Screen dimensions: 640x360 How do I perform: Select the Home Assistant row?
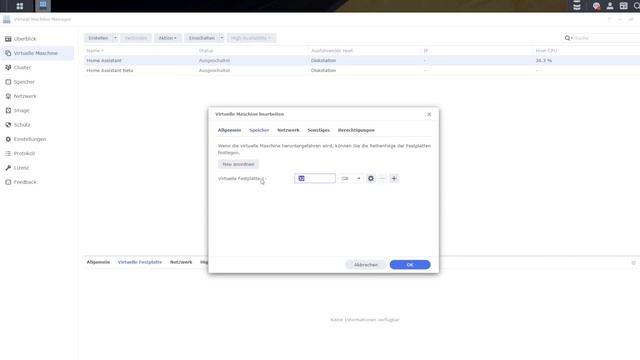point(362,60)
